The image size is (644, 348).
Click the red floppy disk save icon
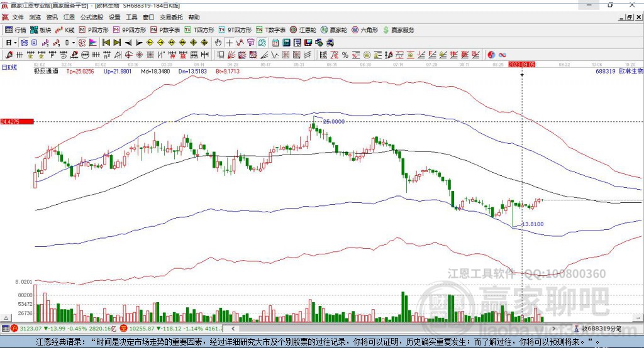(x=308, y=43)
